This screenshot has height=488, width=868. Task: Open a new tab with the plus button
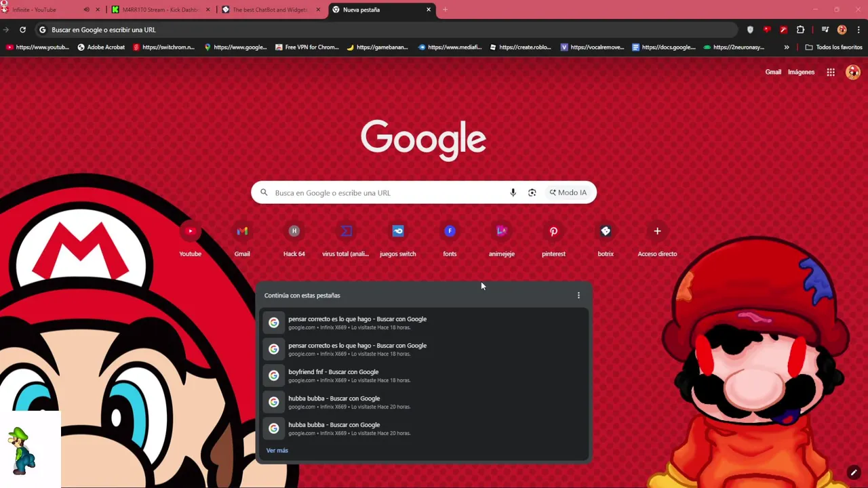(x=445, y=9)
